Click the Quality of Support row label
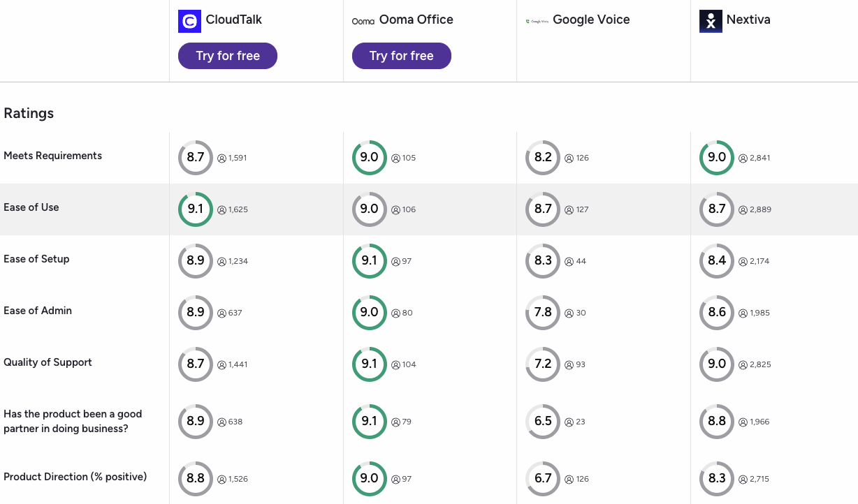The height and width of the screenshot is (504, 858). (48, 362)
